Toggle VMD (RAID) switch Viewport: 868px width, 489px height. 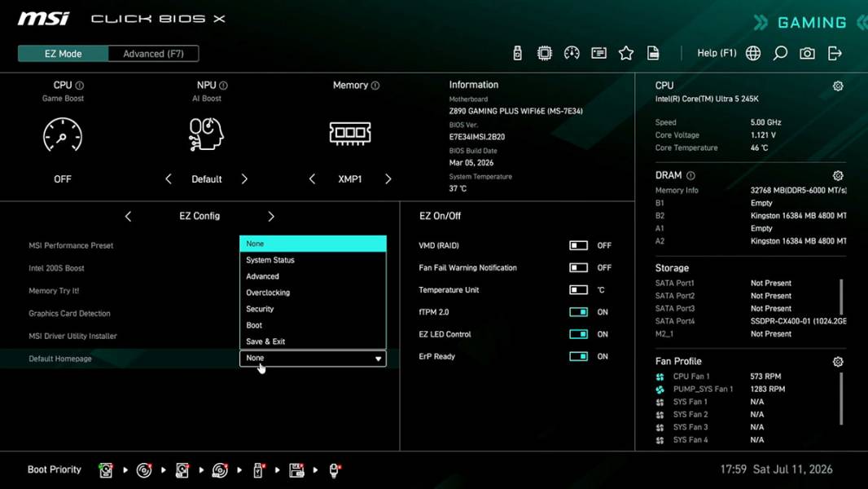[578, 245]
